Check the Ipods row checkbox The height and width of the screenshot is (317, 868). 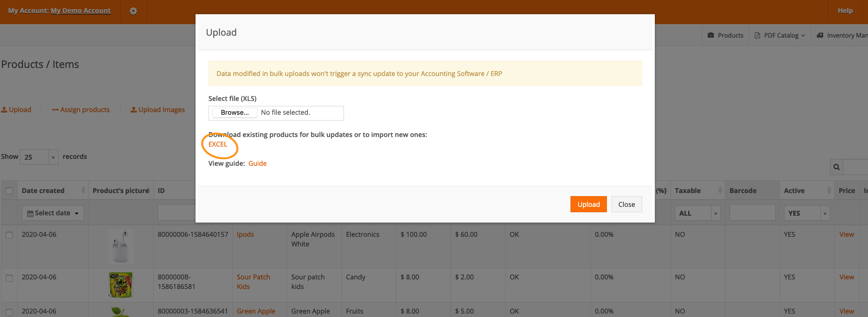[x=9, y=235]
